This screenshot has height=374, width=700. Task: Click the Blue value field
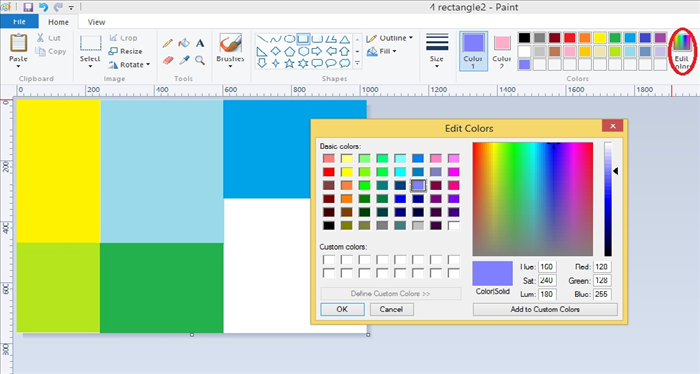pos(602,294)
